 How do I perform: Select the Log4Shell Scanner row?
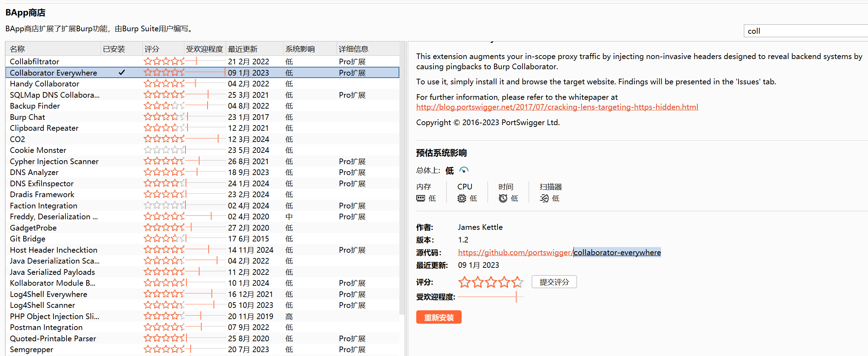point(42,305)
